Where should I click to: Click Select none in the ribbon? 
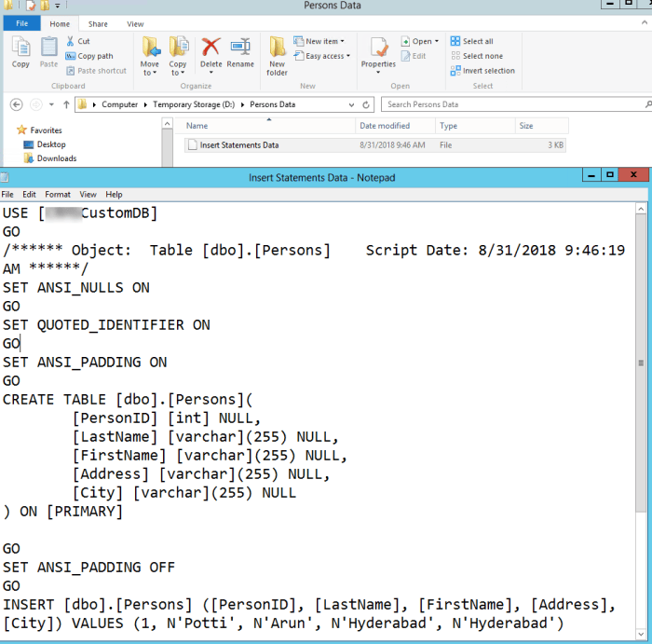click(x=477, y=56)
